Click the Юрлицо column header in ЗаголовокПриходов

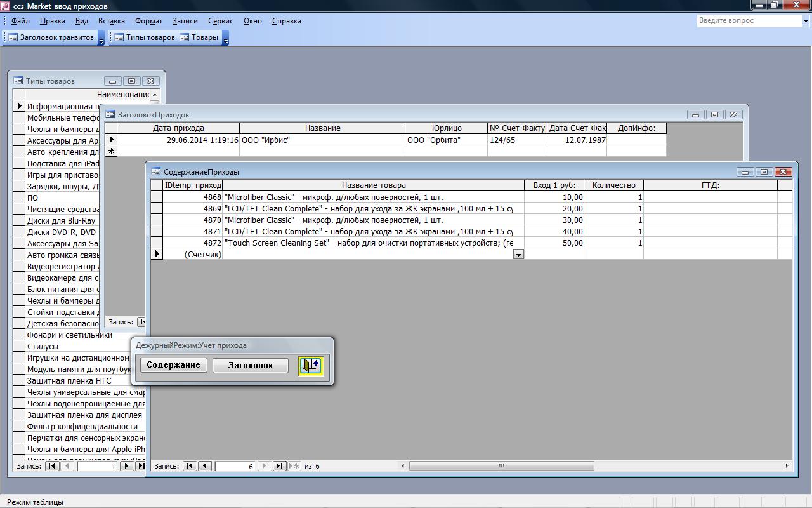click(447, 128)
